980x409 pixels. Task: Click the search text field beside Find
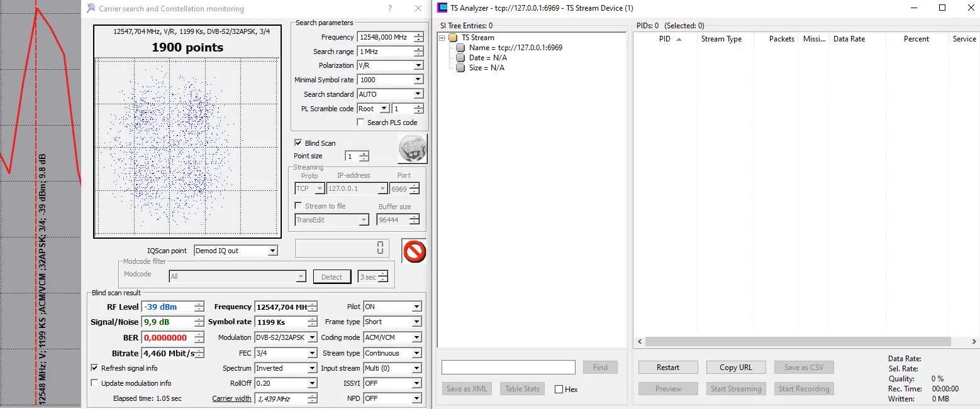pyautogui.click(x=508, y=368)
